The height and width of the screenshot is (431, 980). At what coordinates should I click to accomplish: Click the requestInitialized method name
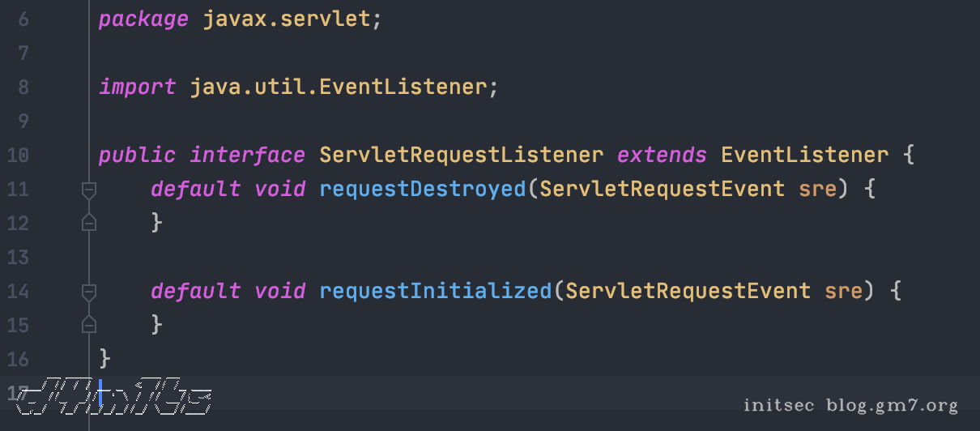tap(435, 291)
